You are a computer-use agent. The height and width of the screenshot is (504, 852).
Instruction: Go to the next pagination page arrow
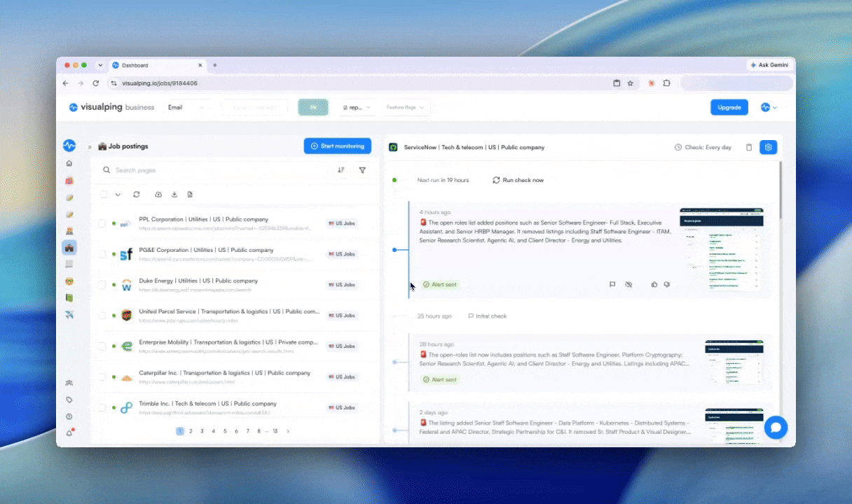pos(288,431)
